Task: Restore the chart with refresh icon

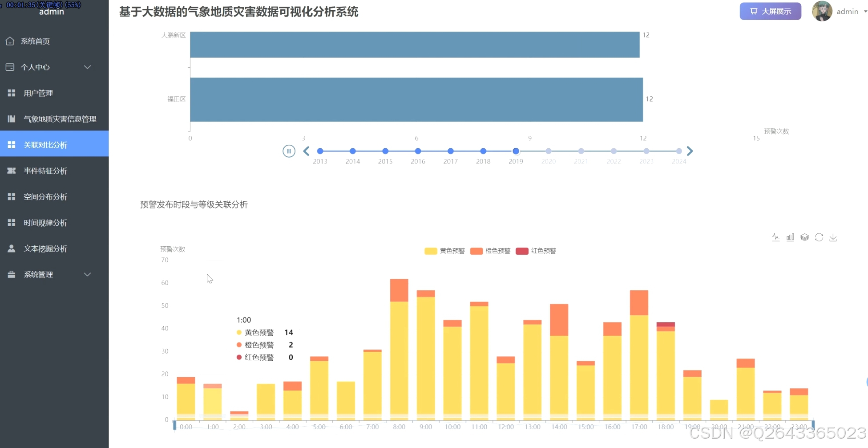Action: tap(819, 237)
